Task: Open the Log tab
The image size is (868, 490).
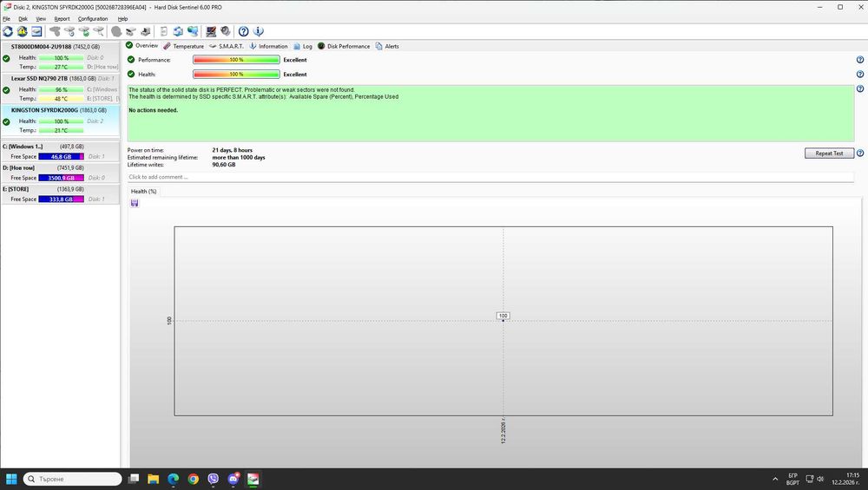Action: coord(303,46)
